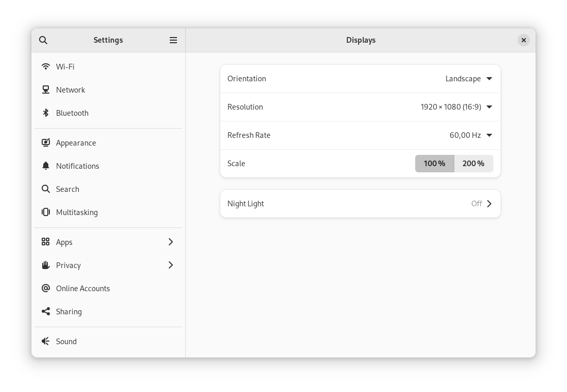Open the Resolution dropdown
The height and width of the screenshot is (392, 567).
[x=456, y=107]
